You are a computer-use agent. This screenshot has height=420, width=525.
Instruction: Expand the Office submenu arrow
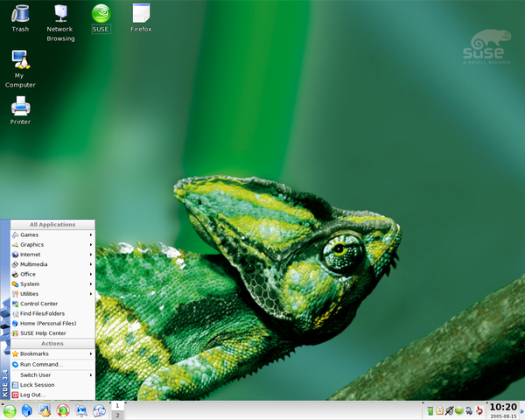(x=91, y=274)
